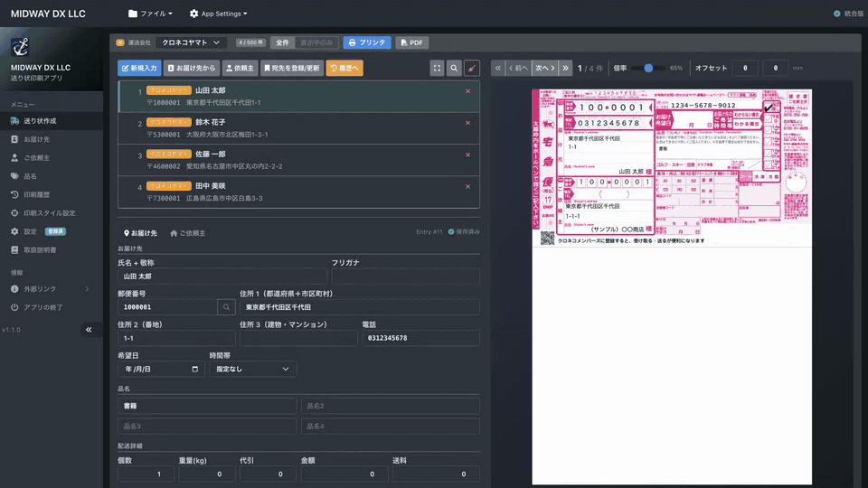Viewport: 868px width, 488px height.
Task: Click the second オフセット input field
Action: [775, 68]
